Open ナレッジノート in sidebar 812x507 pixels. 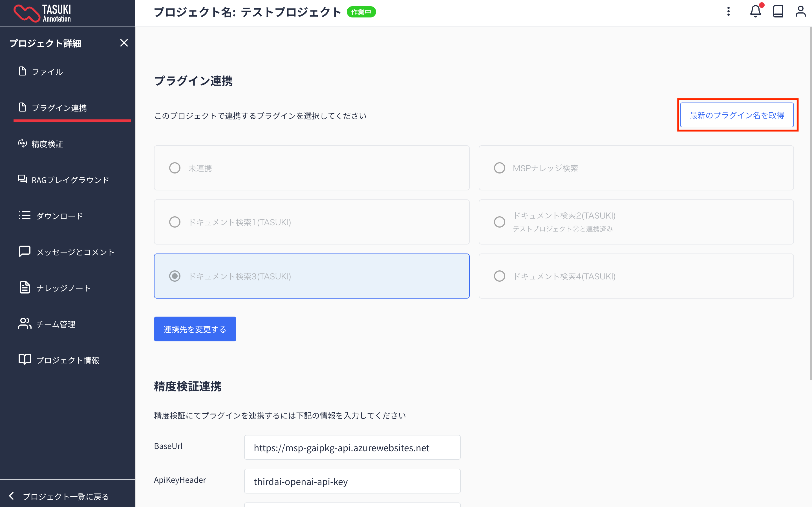(63, 288)
